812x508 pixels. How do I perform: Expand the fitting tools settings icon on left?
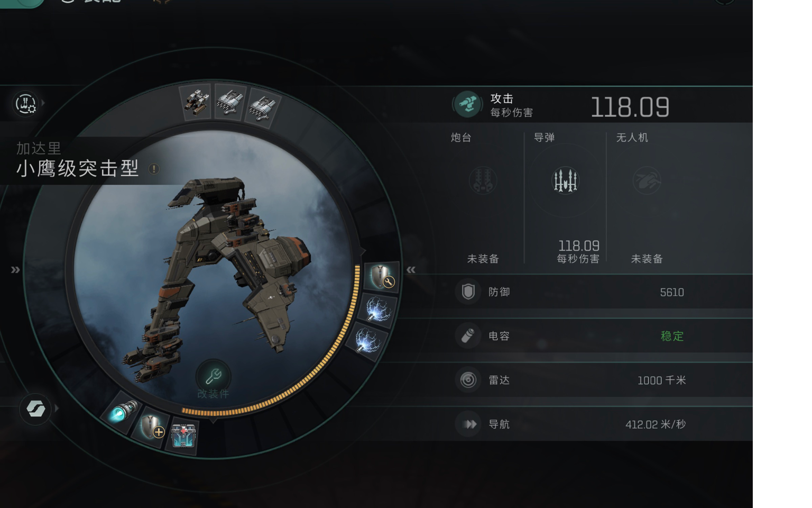25,104
